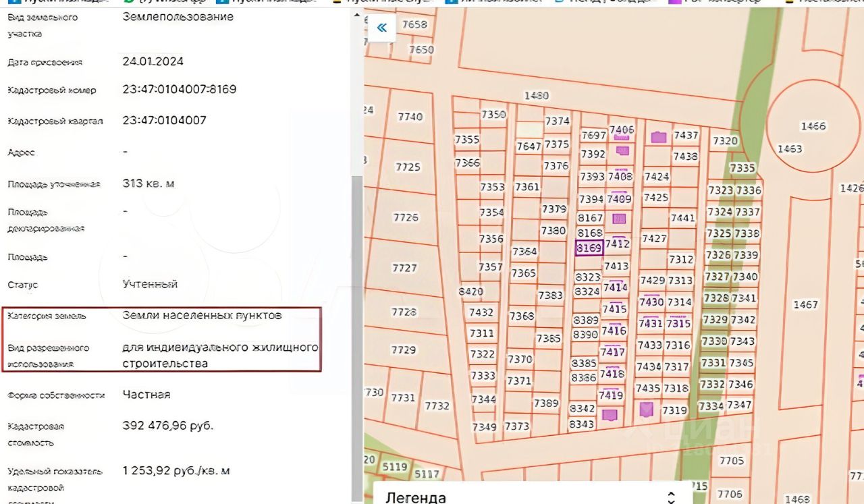
Task: Click parcel 7320 on the map
Action: (x=725, y=140)
